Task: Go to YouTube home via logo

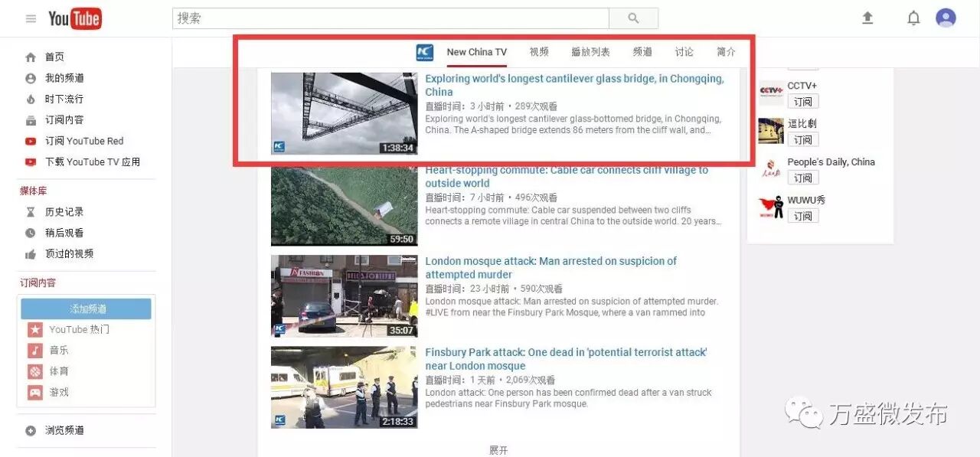Action: coord(74,18)
